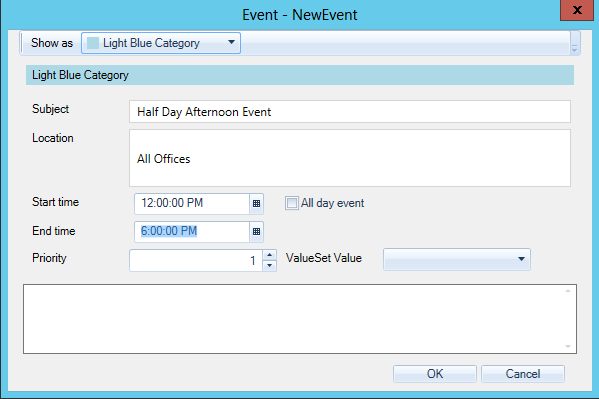Image resolution: width=599 pixels, height=399 pixels.
Task: Open the Start time calendar picker icon
Action: pyautogui.click(x=256, y=203)
